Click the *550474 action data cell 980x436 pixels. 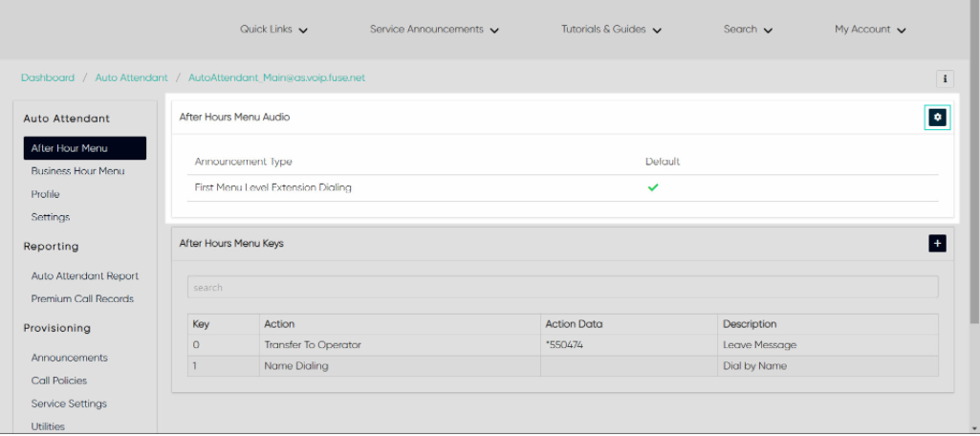[x=629, y=345]
